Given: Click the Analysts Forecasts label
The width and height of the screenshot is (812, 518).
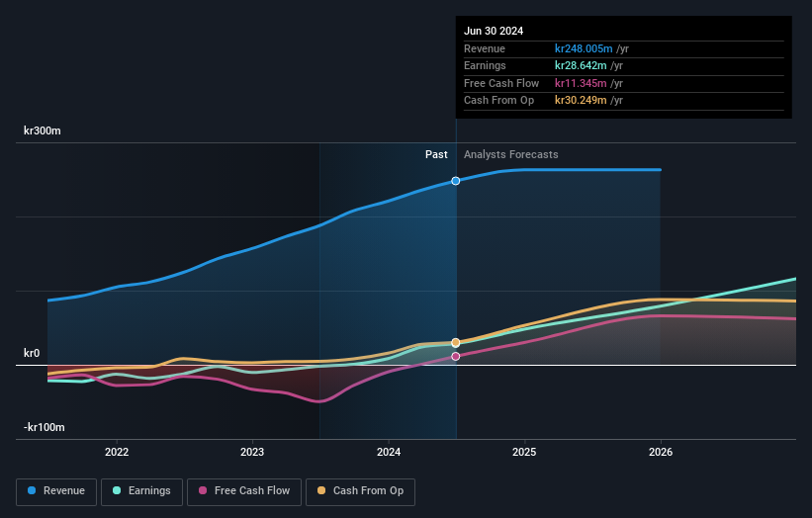Looking at the screenshot, I should (511, 154).
